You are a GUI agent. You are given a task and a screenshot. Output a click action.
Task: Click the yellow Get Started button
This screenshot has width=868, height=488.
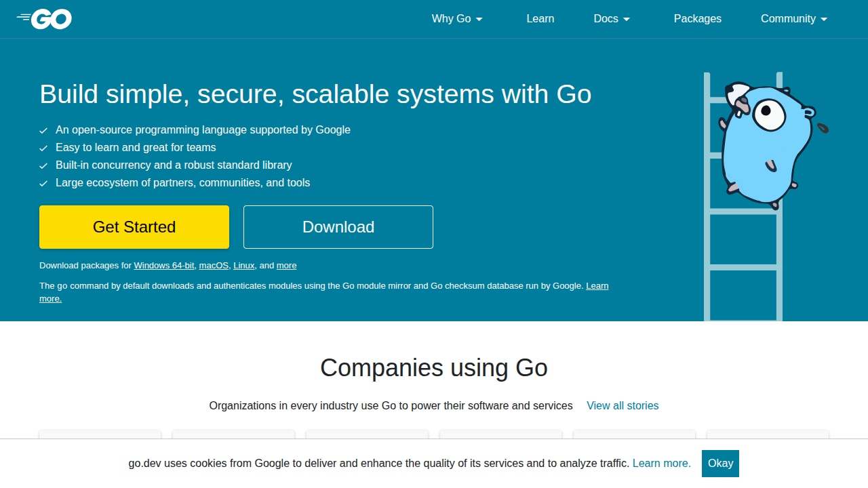coord(134,227)
